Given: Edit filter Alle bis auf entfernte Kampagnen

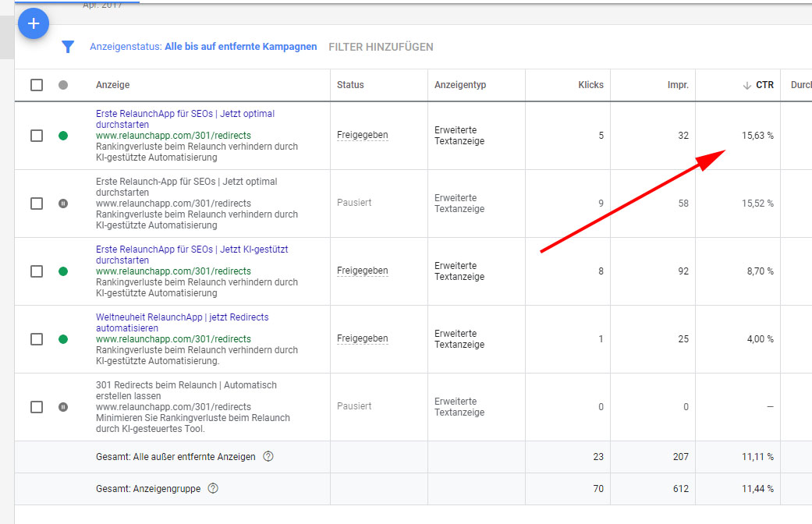Looking at the screenshot, I should point(241,47).
